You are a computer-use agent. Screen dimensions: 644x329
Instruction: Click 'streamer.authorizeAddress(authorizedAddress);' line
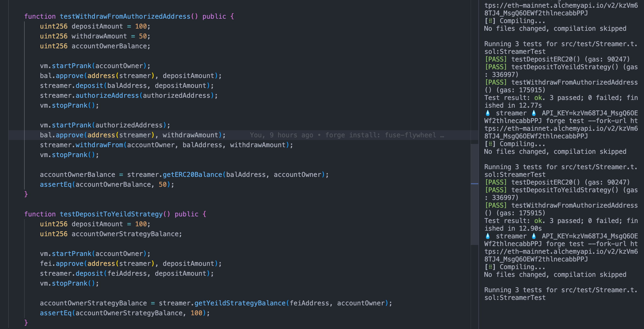[x=129, y=96]
